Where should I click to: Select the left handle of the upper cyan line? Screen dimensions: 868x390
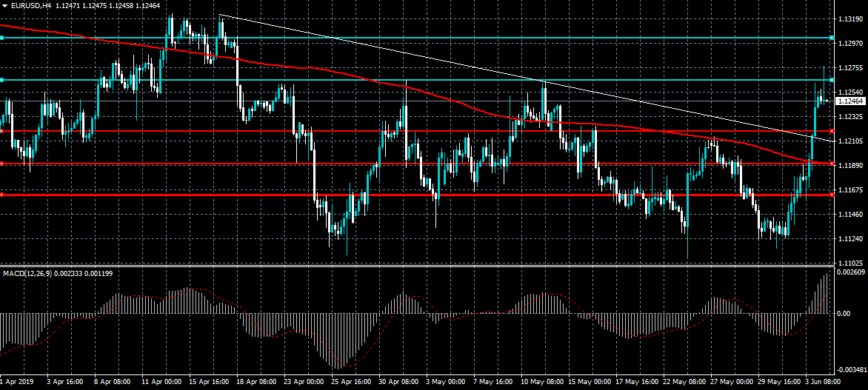[1, 38]
